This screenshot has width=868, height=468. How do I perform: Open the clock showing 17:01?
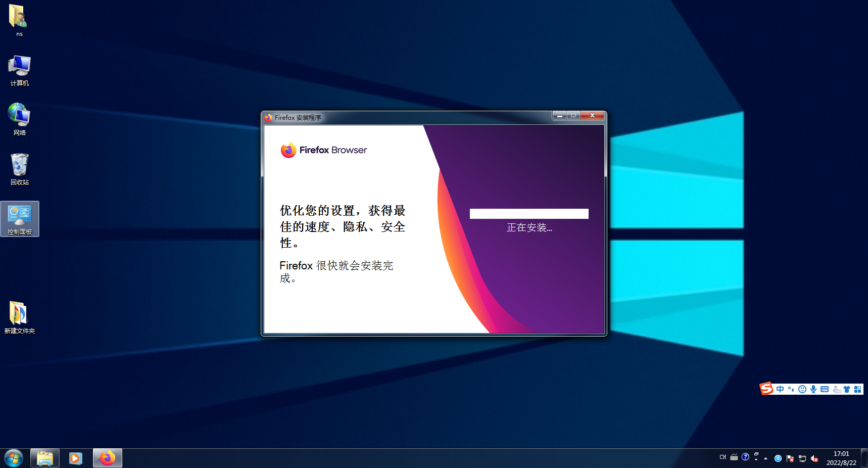click(x=841, y=458)
